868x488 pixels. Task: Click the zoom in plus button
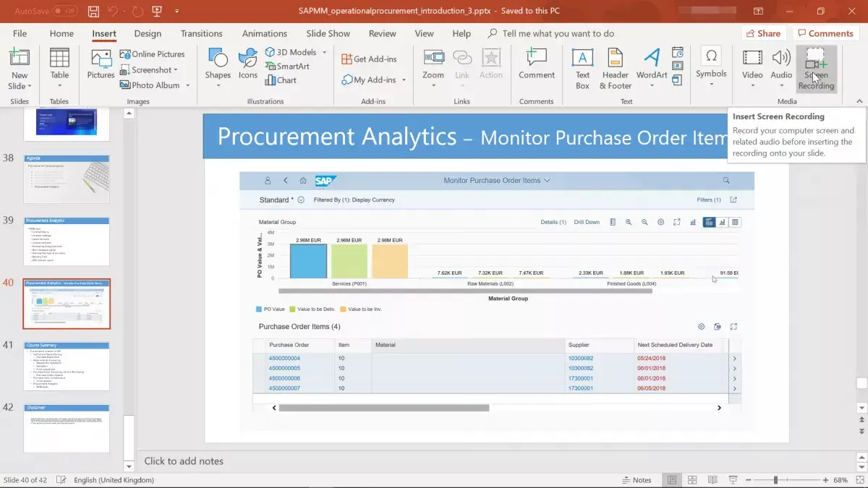825,480
